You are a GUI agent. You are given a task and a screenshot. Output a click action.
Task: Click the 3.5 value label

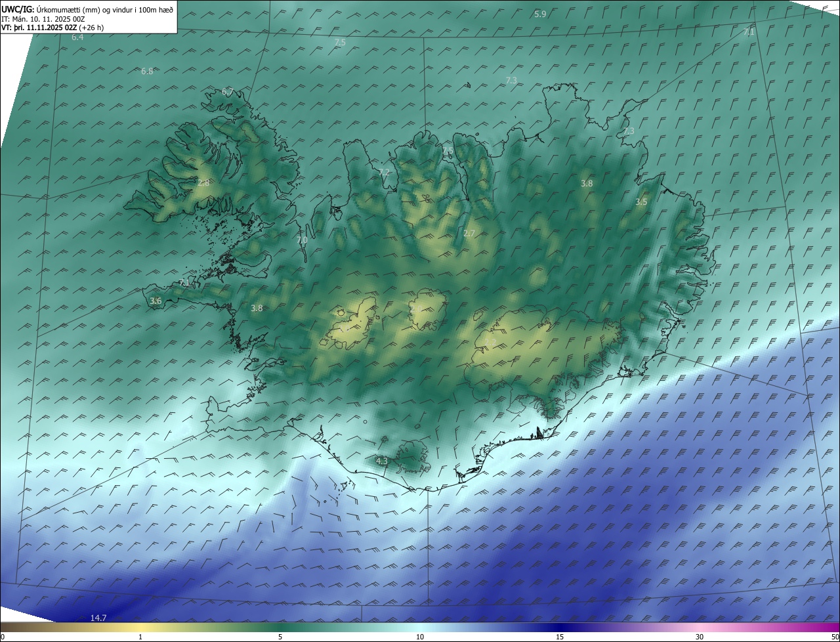pos(641,202)
